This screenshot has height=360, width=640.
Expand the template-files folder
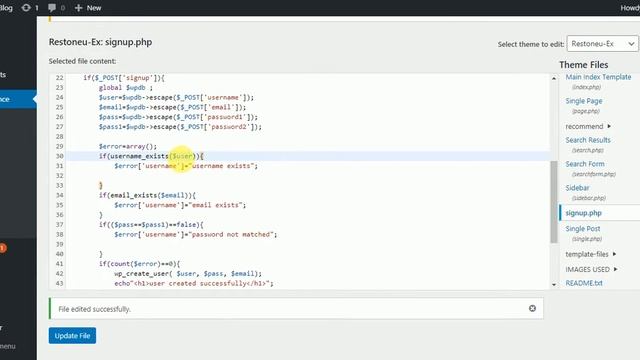tap(591, 254)
